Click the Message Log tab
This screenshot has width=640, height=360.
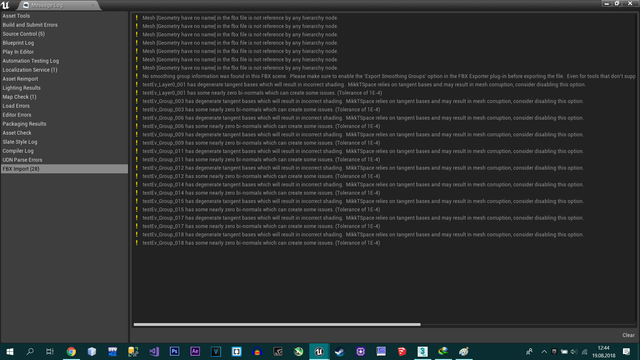(x=58, y=5)
